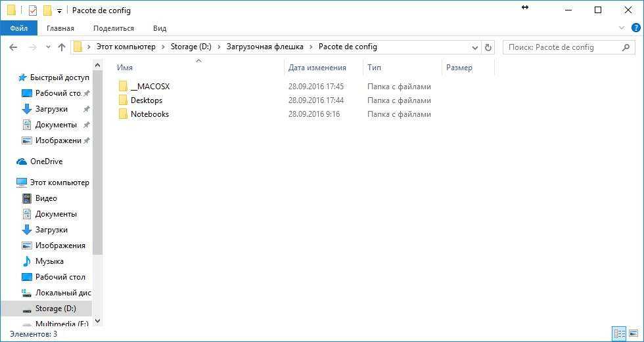
Task: Open recent locations dropdown arrow
Action: [48, 47]
